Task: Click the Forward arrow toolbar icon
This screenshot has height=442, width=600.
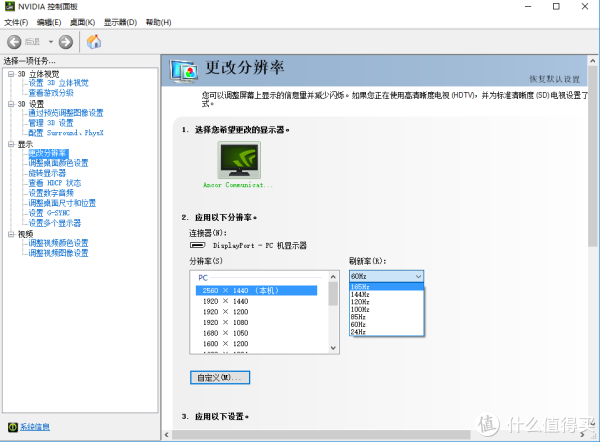Action: pyautogui.click(x=65, y=42)
